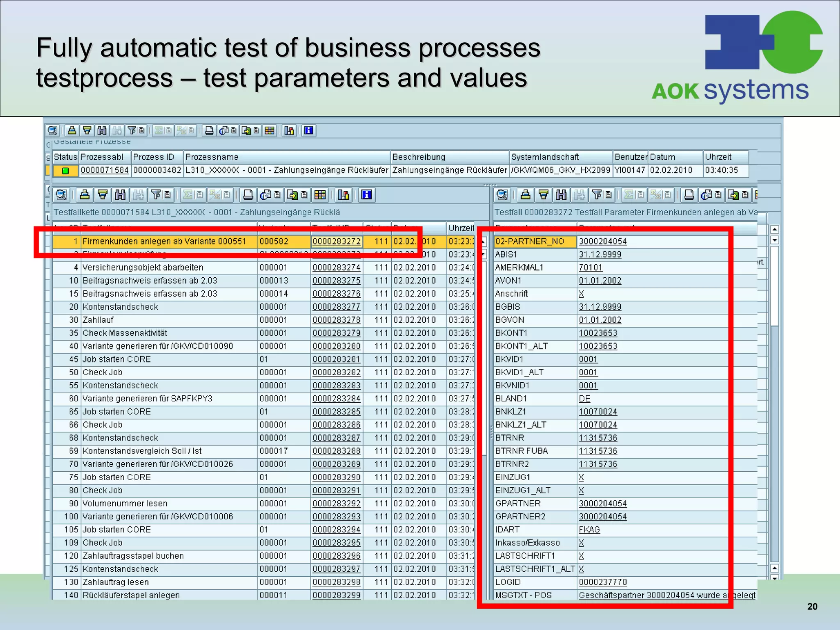840x630 pixels.
Task: Click Set Filter funnel in Testfall parameter toolbar
Action: (x=597, y=194)
